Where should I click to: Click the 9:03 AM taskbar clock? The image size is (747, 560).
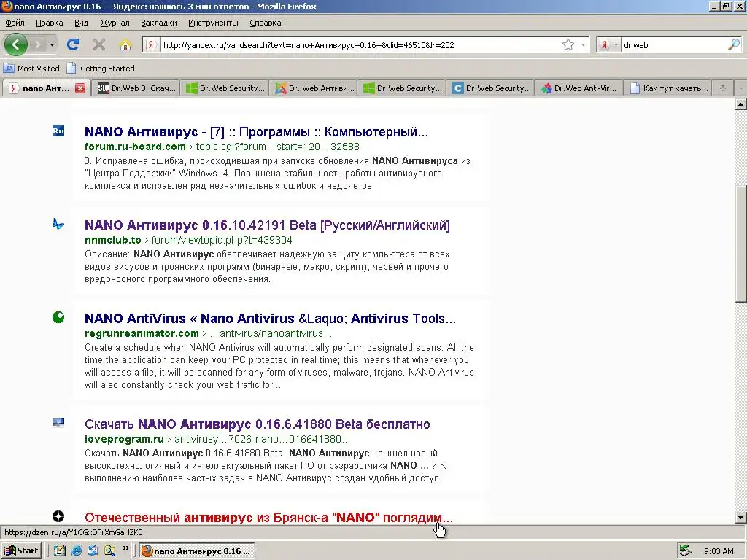click(719, 551)
